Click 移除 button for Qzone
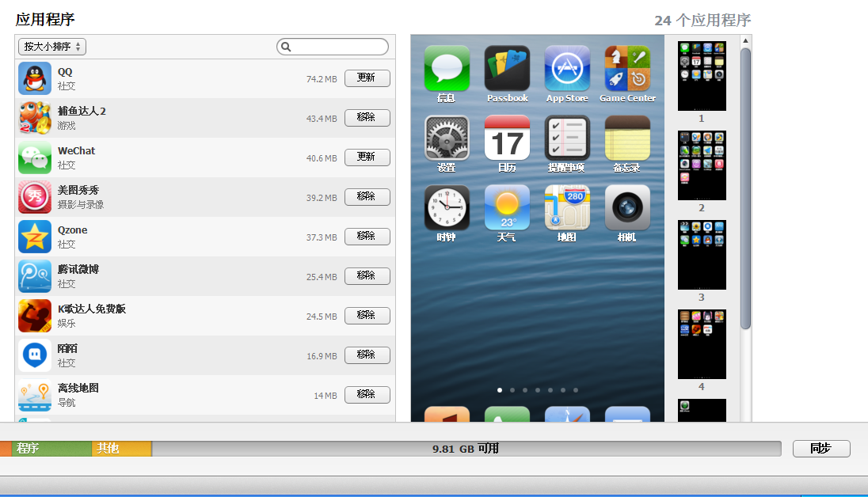Screen dimensions: 868x497 tap(367, 237)
